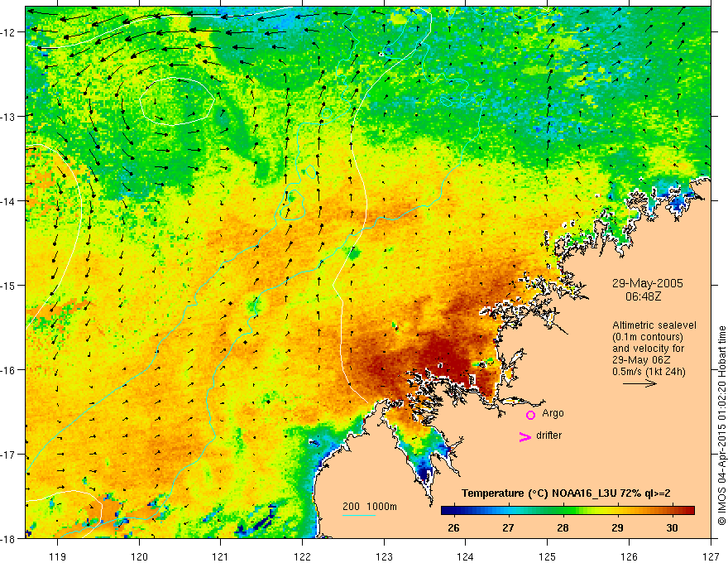
Task: Click the longitude axis label 122
Action: tap(302, 556)
